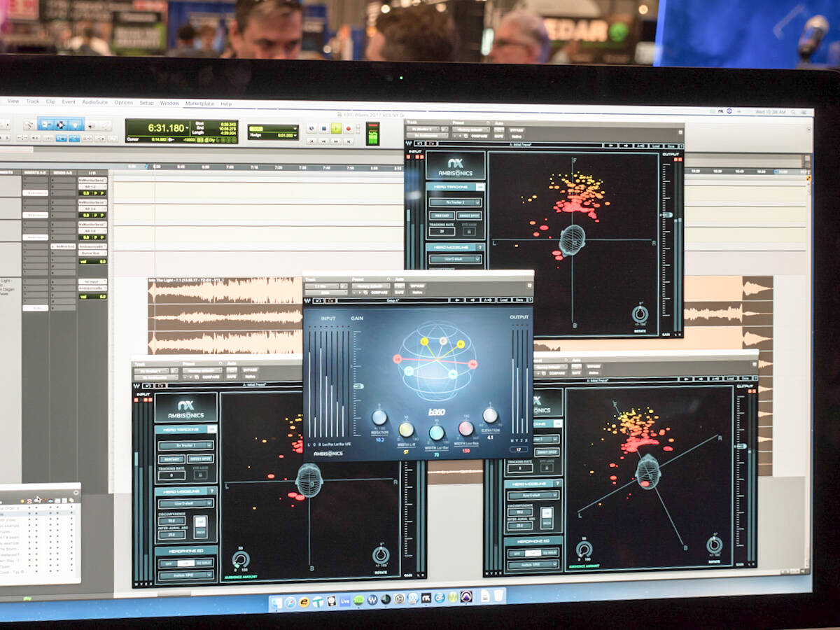Click Return to Zero in the transport
This screenshot has width=840, height=630.
[311, 141]
